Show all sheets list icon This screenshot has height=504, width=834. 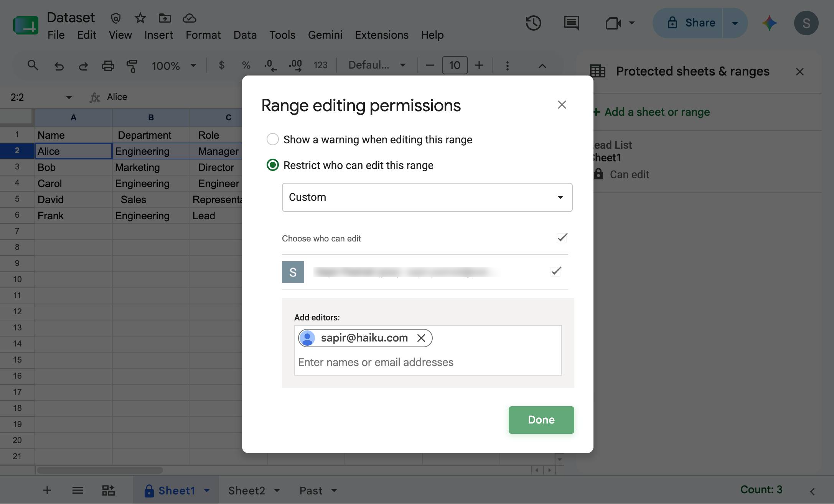click(x=78, y=490)
